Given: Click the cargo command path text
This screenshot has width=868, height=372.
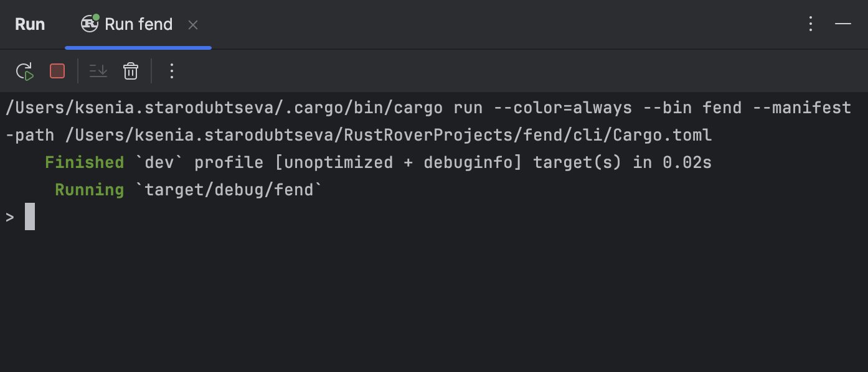Looking at the screenshot, I should 249,107.
